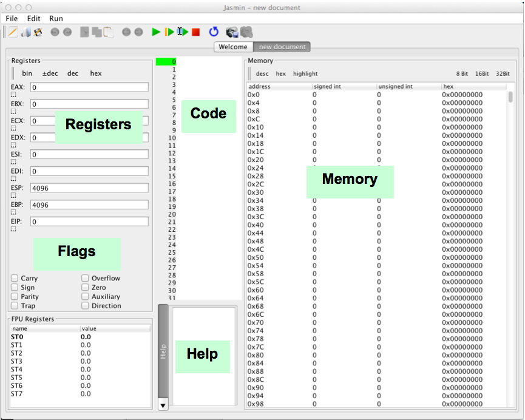Switch to the Welcome tab
This screenshot has width=525, height=420.
point(233,47)
